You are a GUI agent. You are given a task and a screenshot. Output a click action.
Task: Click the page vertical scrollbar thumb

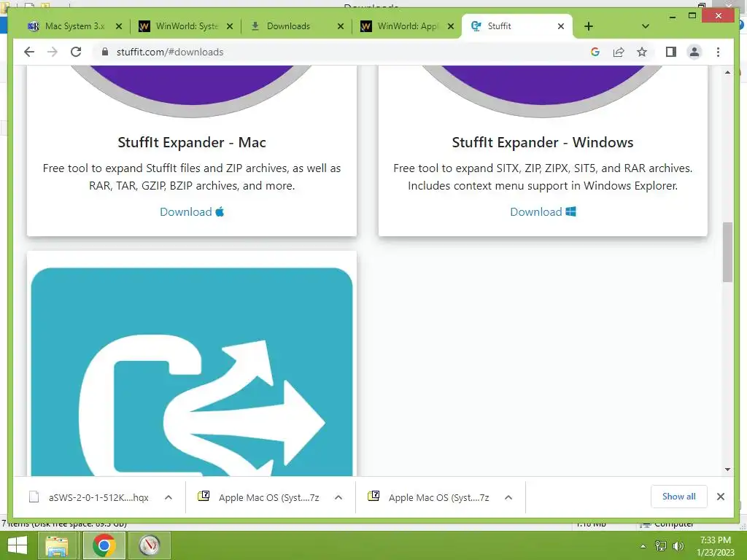tap(727, 252)
